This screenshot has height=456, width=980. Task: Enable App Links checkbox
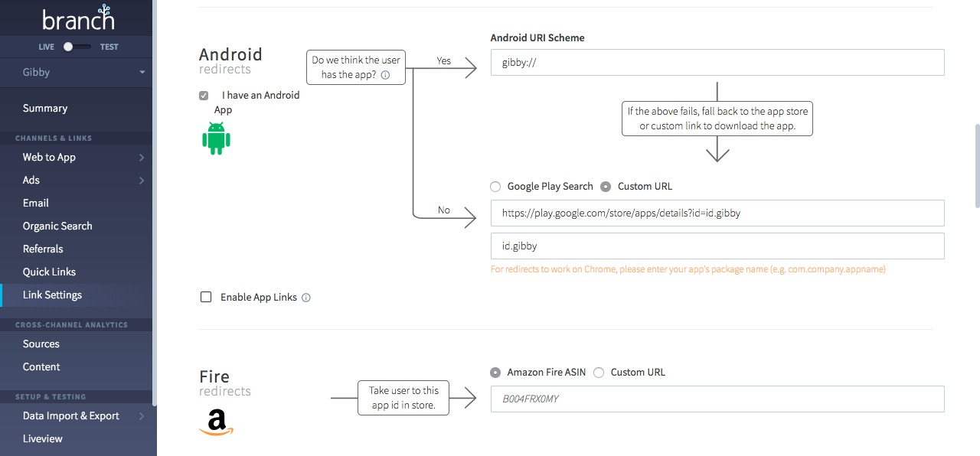click(x=206, y=297)
